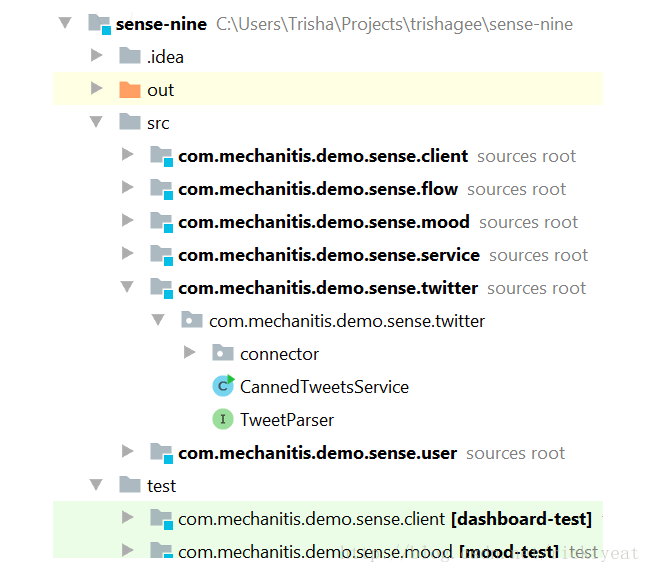Click the sense-nine project module icon
Viewport: 652px width, 573px height.
point(99,23)
